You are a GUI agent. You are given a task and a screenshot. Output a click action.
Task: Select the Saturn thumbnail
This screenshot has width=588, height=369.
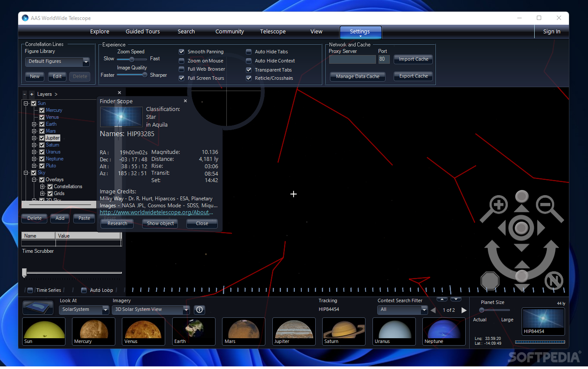pos(344,331)
